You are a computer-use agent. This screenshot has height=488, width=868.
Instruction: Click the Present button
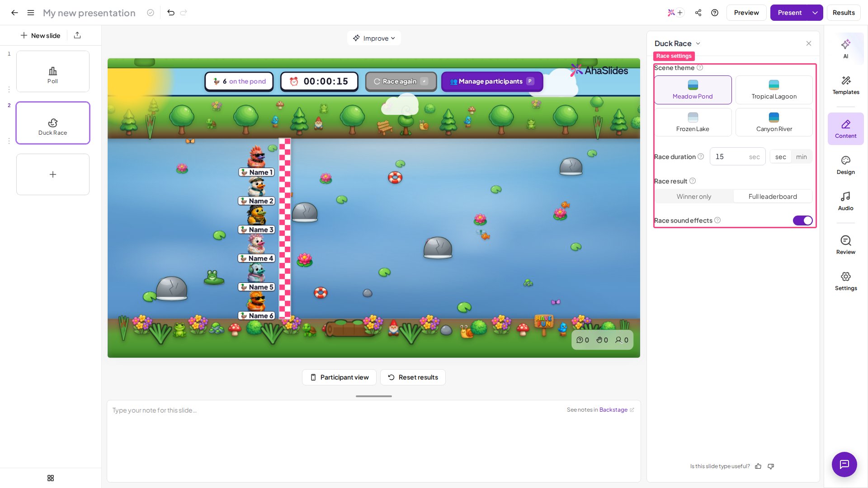click(789, 13)
